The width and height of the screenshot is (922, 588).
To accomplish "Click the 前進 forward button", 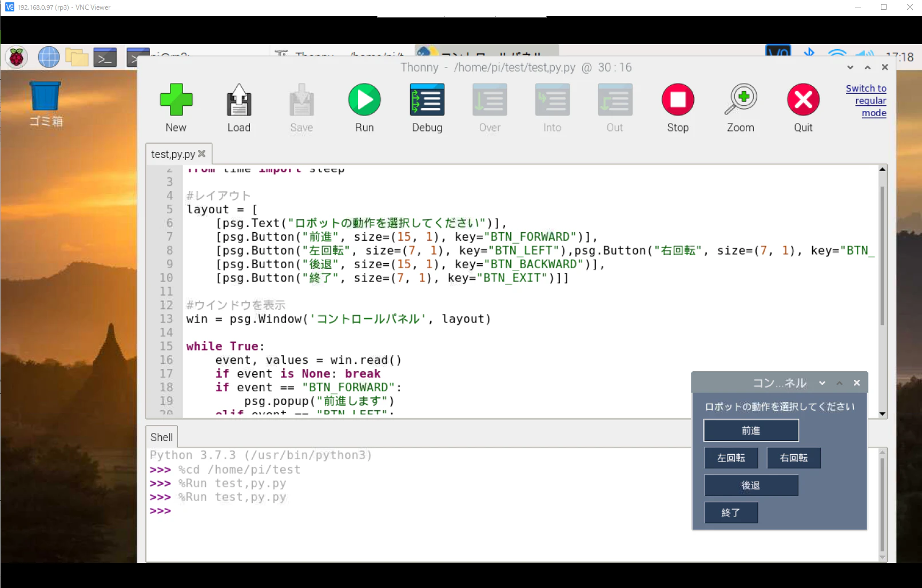I will [x=751, y=431].
